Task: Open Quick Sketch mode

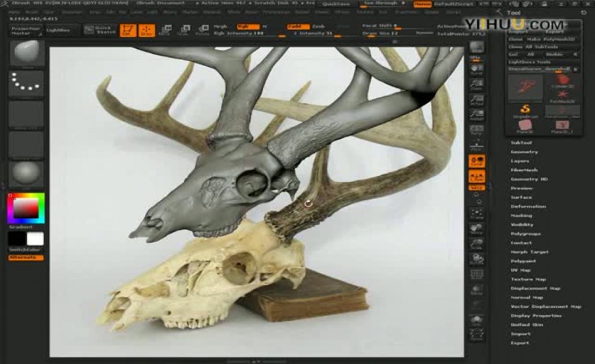Action: pos(100,30)
